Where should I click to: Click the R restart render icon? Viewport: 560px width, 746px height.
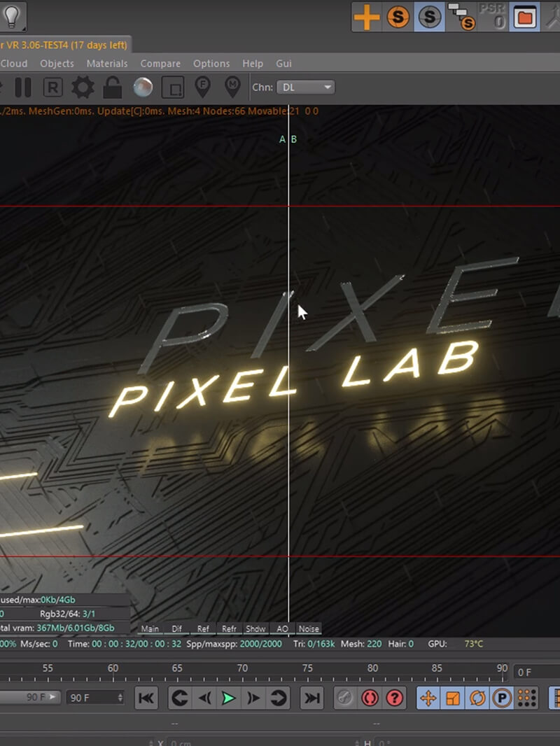[x=52, y=87]
